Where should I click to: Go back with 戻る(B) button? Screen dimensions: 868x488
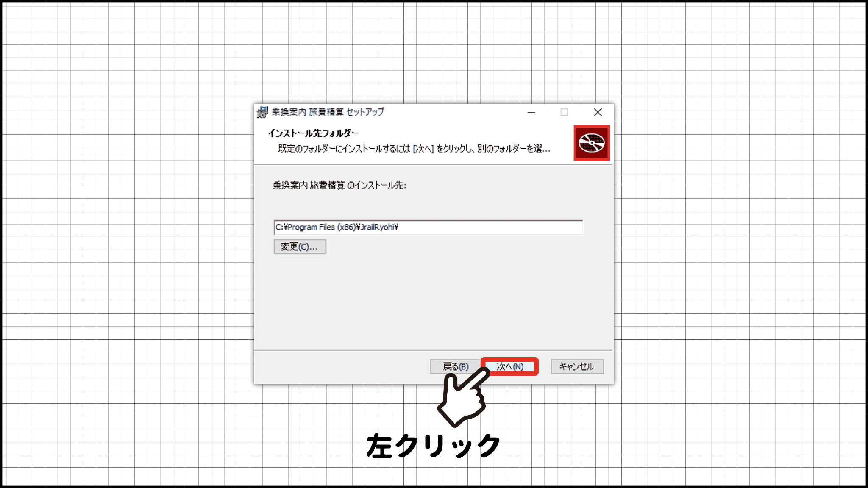(x=455, y=366)
